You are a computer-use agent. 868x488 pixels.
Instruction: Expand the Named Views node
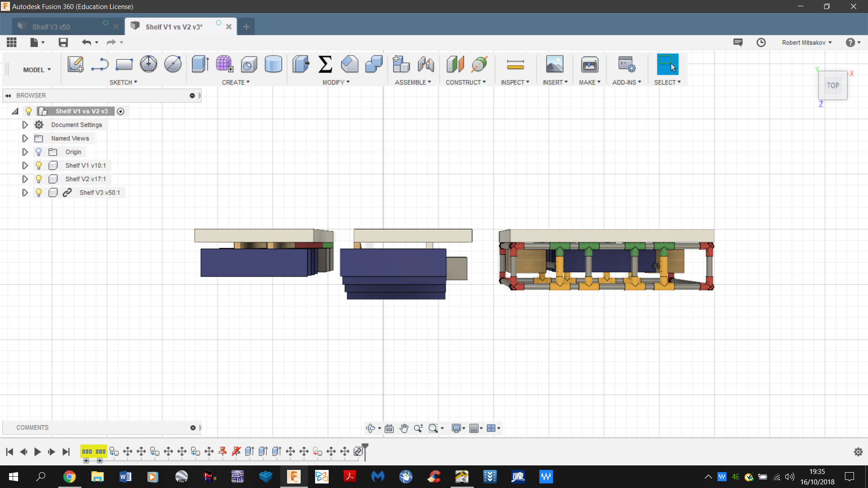pos(25,138)
